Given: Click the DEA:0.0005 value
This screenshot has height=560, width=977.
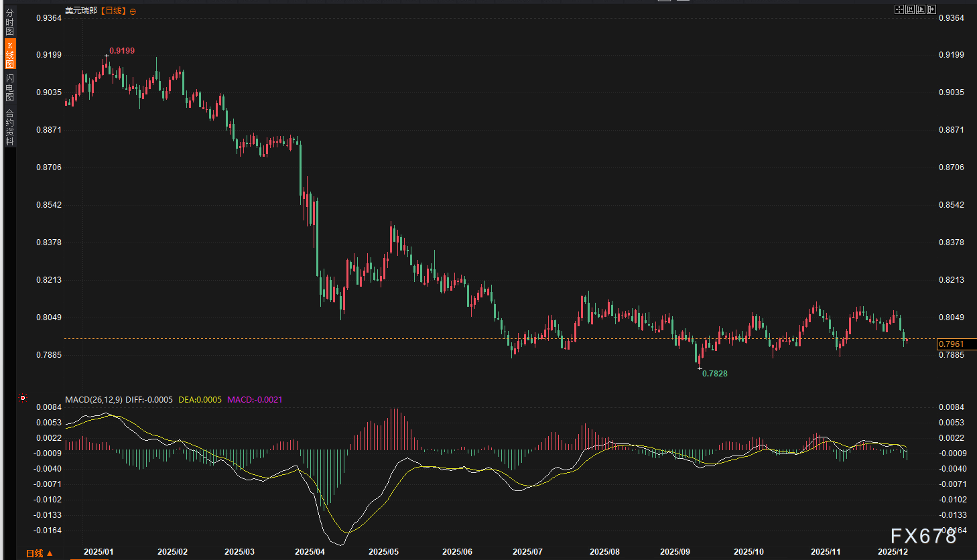Looking at the screenshot, I should coord(200,400).
